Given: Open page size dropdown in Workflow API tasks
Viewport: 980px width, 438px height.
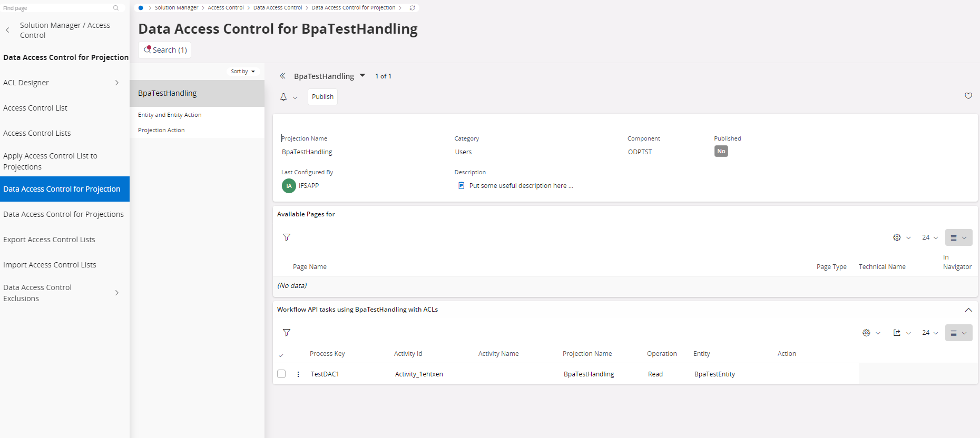Looking at the screenshot, I should coord(930,333).
